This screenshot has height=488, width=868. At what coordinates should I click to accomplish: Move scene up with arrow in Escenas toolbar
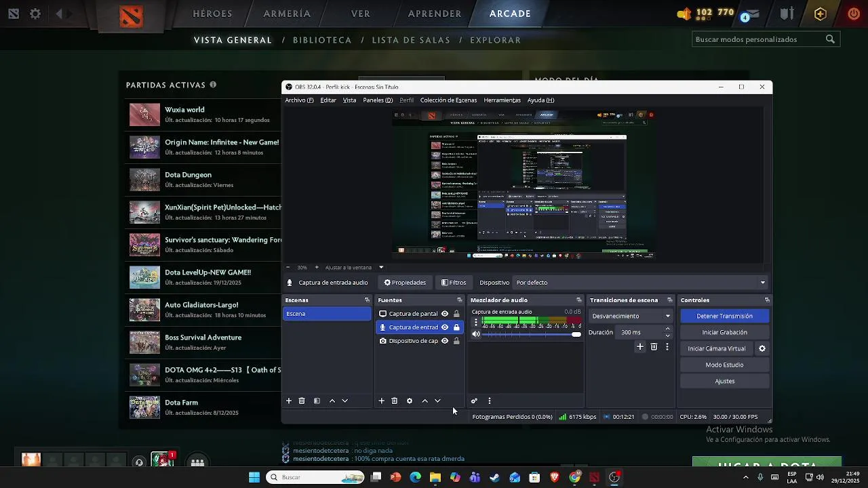tap(332, 401)
